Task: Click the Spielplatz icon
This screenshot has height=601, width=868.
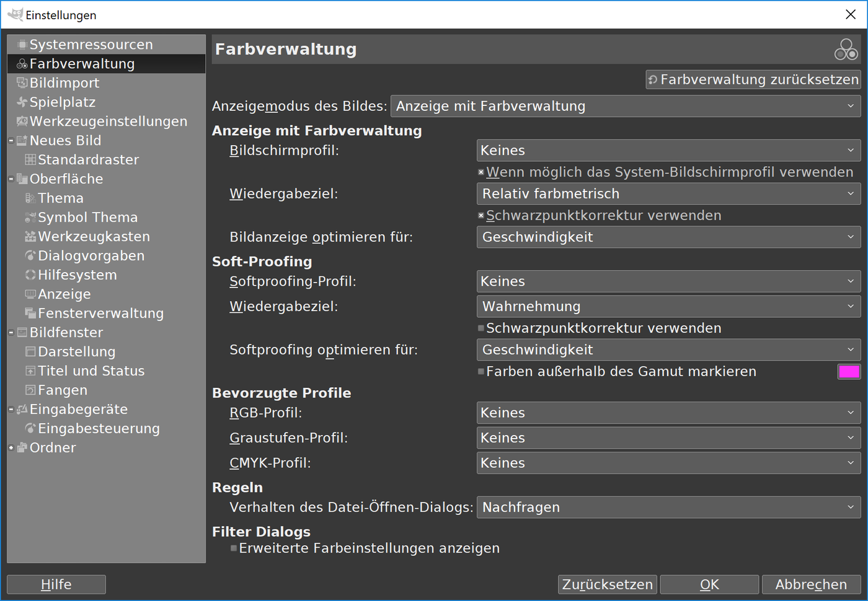Action: (x=22, y=102)
